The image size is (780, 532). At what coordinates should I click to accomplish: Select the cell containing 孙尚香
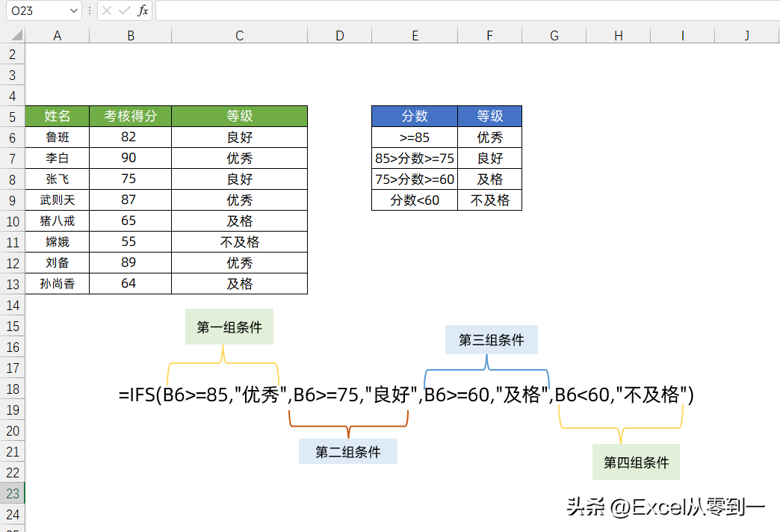(58, 283)
